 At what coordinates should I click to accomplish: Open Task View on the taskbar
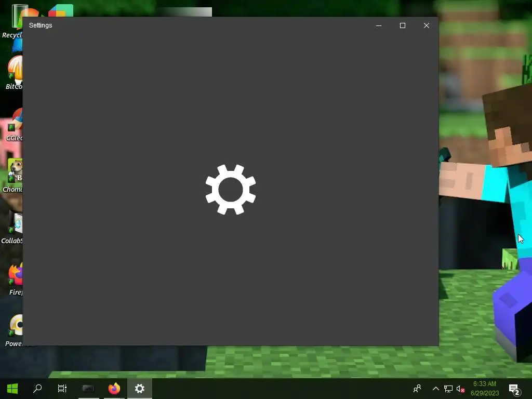(62, 389)
